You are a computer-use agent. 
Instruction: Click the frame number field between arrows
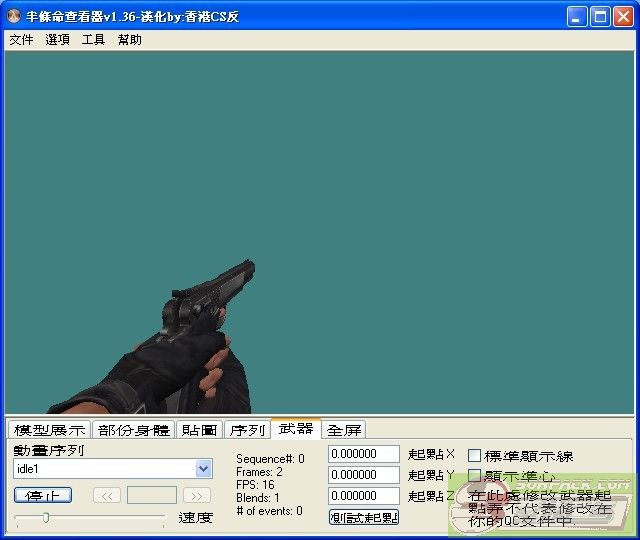point(152,495)
